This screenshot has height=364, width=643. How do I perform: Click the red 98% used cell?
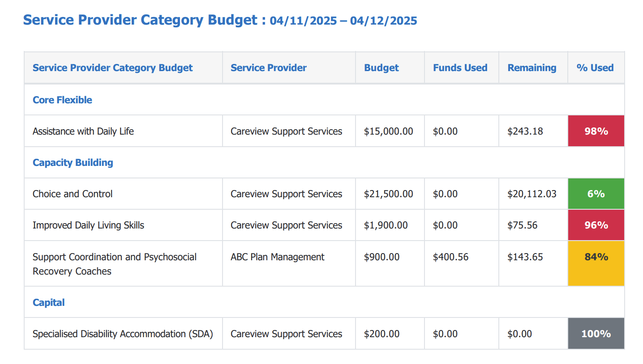point(596,131)
